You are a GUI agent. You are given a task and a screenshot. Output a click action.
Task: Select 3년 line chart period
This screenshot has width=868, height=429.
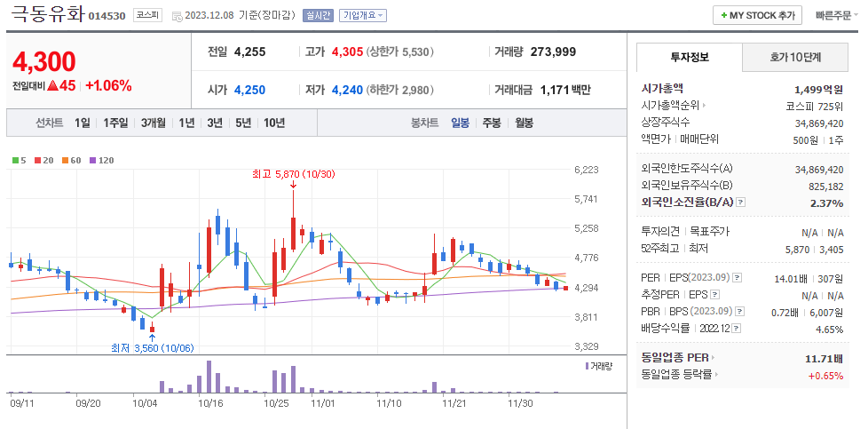point(215,123)
